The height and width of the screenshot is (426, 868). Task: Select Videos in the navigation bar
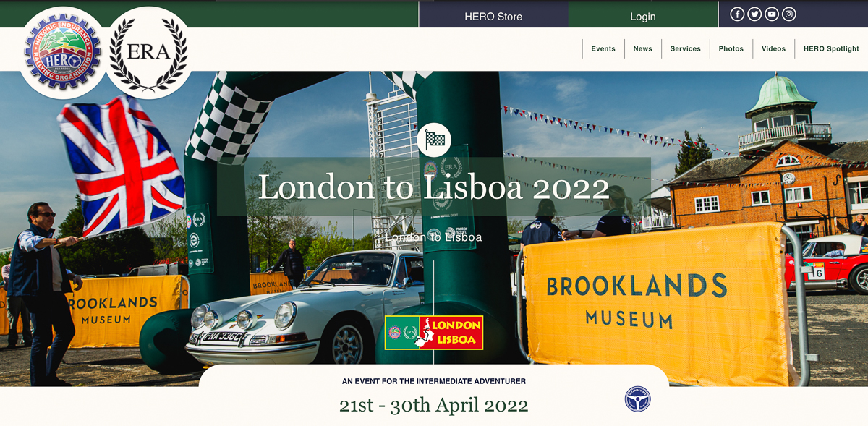773,49
